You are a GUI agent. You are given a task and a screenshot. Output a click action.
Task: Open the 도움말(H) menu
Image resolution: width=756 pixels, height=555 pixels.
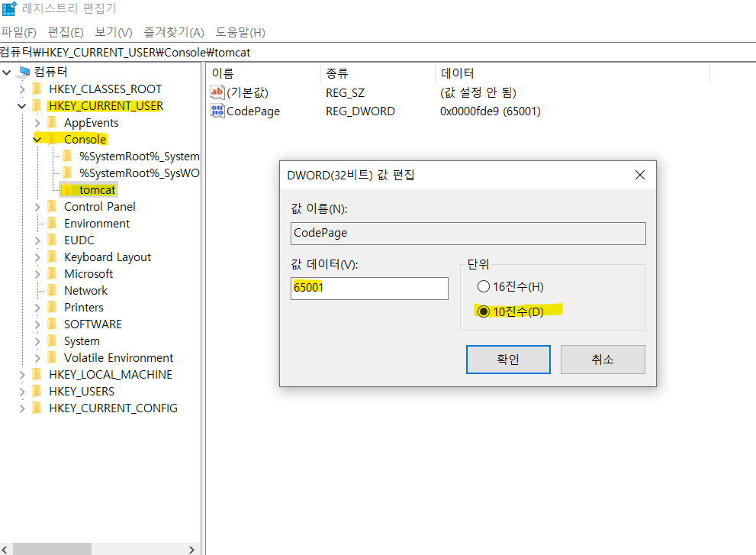(240, 32)
